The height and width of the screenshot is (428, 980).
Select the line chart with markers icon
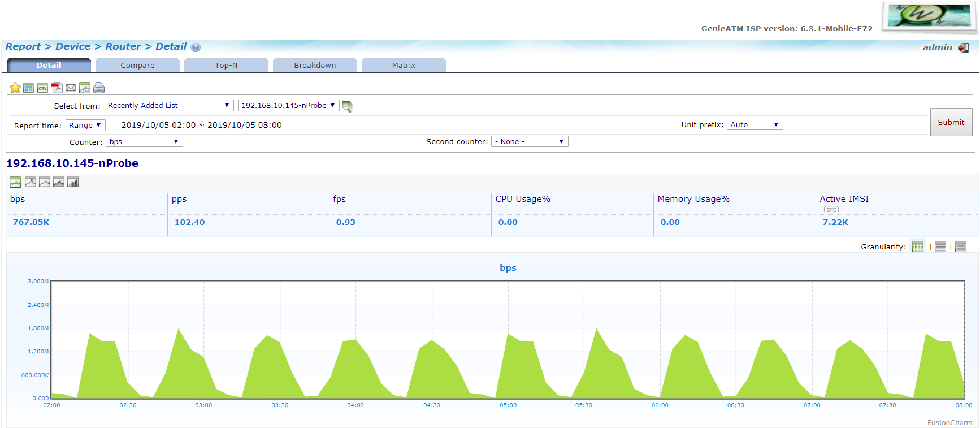coord(31,182)
